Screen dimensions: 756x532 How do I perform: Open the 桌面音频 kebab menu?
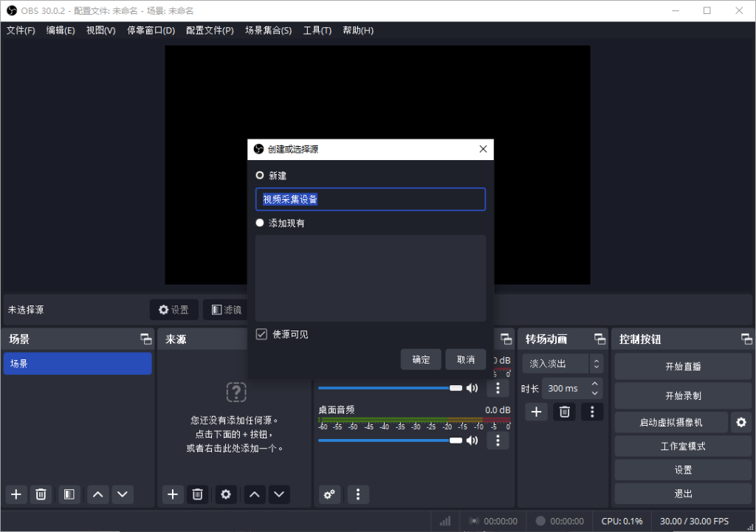[498, 440]
